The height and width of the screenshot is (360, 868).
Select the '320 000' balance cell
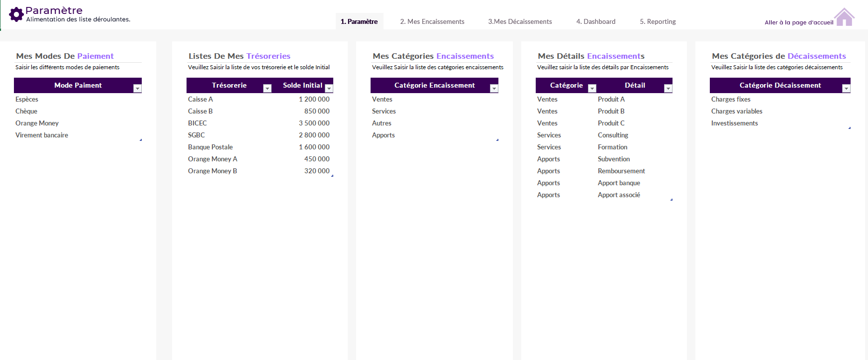(x=302, y=171)
